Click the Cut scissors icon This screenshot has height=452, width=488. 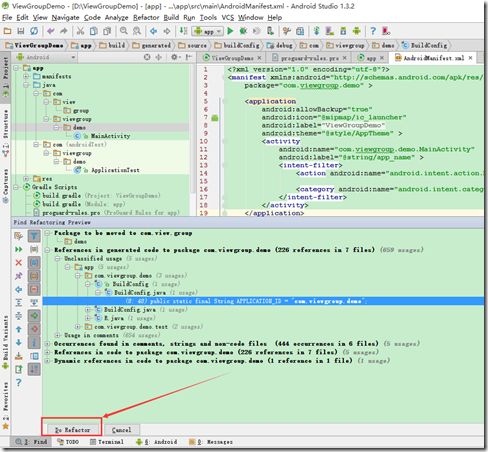click(x=80, y=31)
